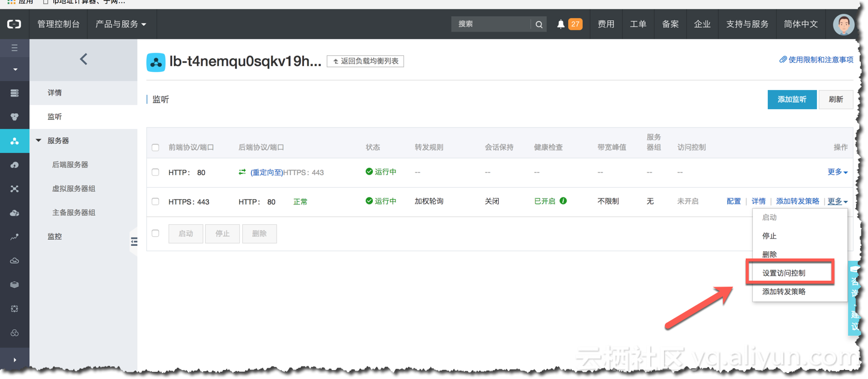
Task: Select the load balancer icon in left rail
Action: click(14, 141)
